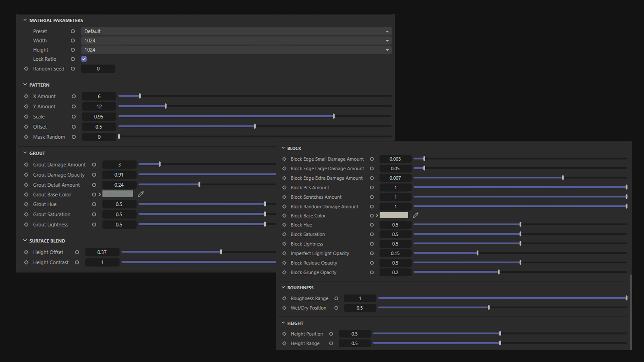Screen dimensions: 644x362
Task: Click keyframe diamond next to X Amount
Action: coord(26,96)
